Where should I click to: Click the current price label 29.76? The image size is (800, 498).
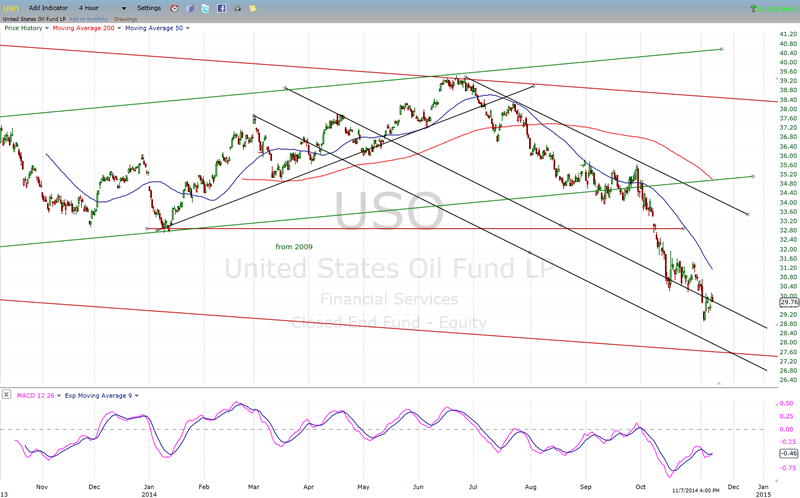point(789,302)
